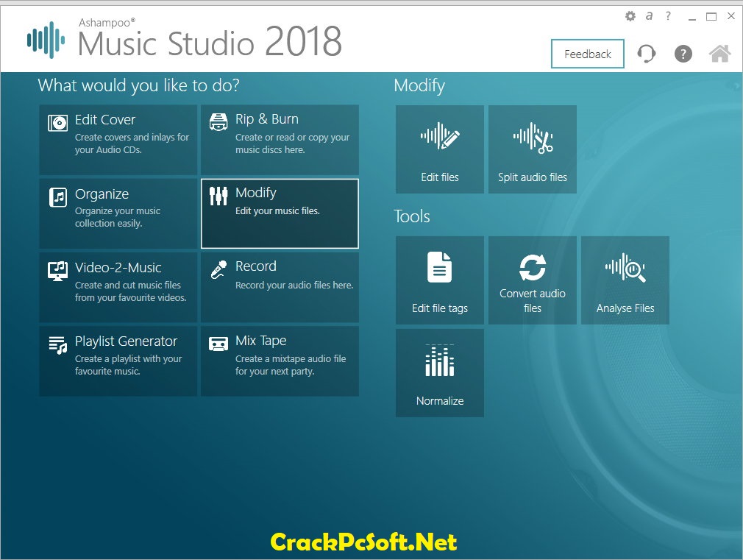This screenshot has height=560, width=743.
Task: Click 'Create or read or copy your' description text
Action: [292, 138]
